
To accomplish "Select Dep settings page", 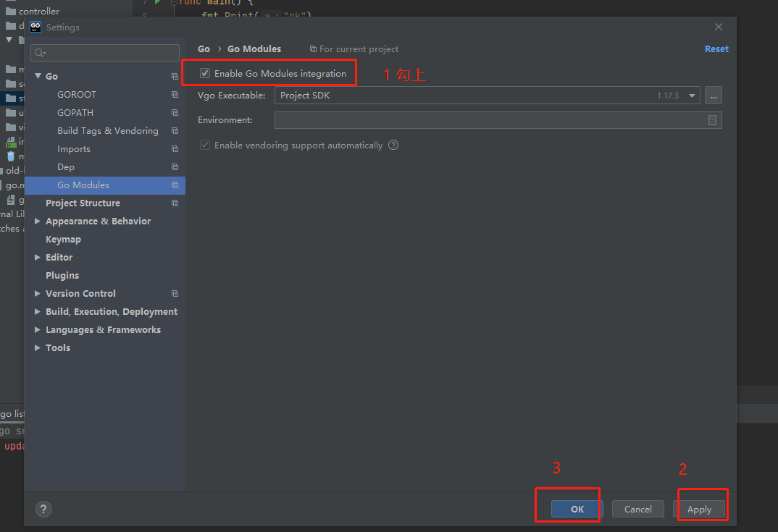I will [x=65, y=166].
